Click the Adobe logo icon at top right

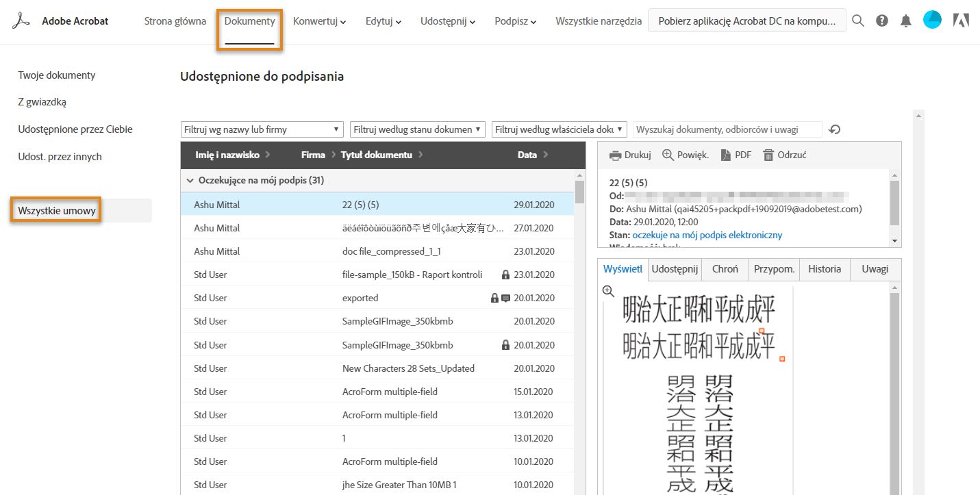point(961,21)
